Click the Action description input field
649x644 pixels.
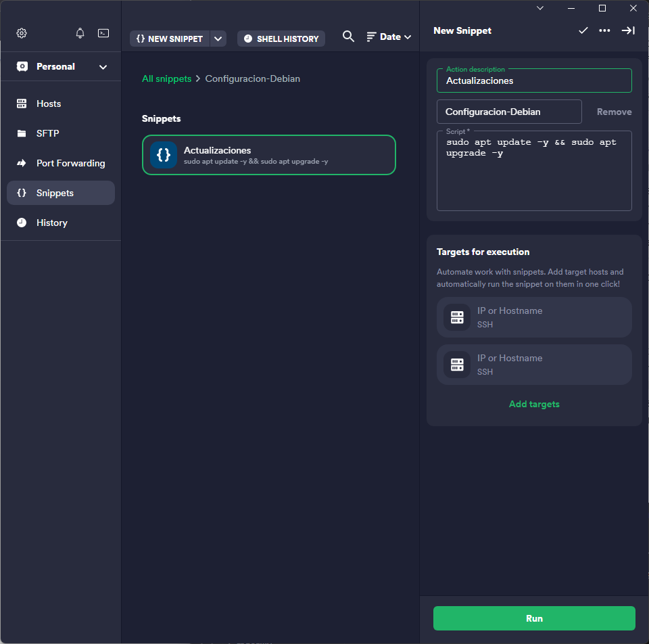click(534, 80)
